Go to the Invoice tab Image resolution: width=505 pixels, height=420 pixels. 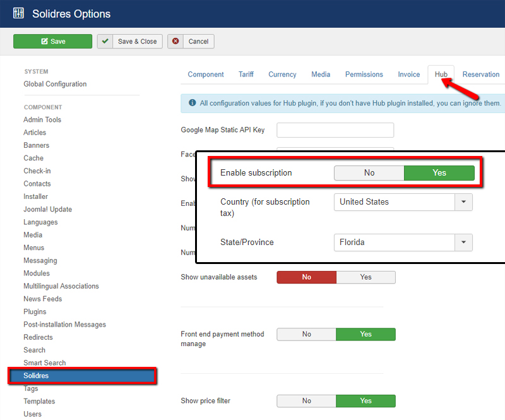tap(409, 74)
